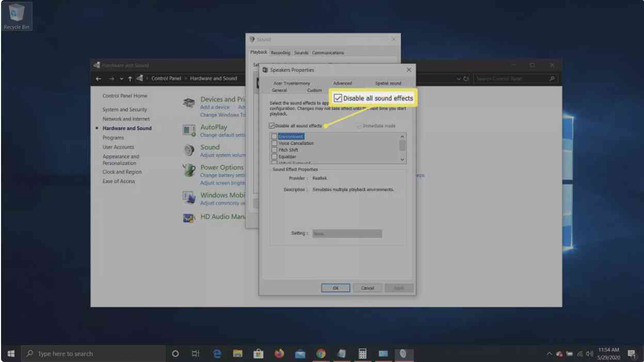644x362 pixels.
Task: Click the Cancel button in Speakers Properties
Action: (x=367, y=288)
